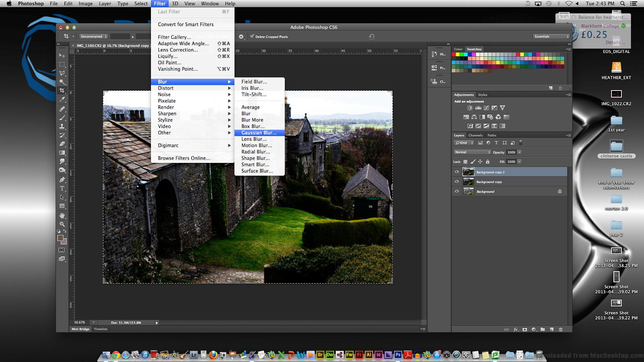644x362 pixels.
Task: Add a Curves adjustment layer
Action: click(x=486, y=108)
